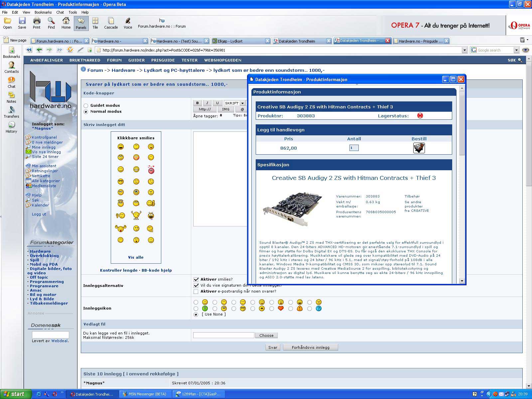
Task: Open the Tools menu
Action: coord(72,12)
